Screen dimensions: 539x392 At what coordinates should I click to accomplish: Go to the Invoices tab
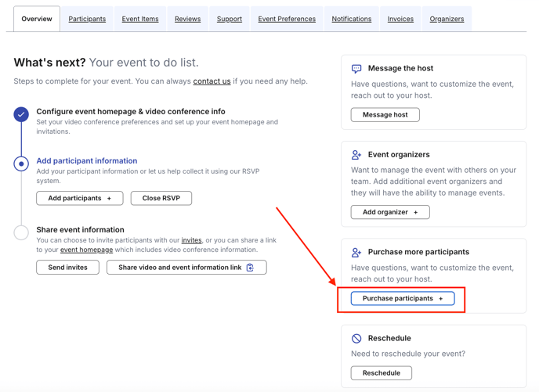tap(400, 19)
